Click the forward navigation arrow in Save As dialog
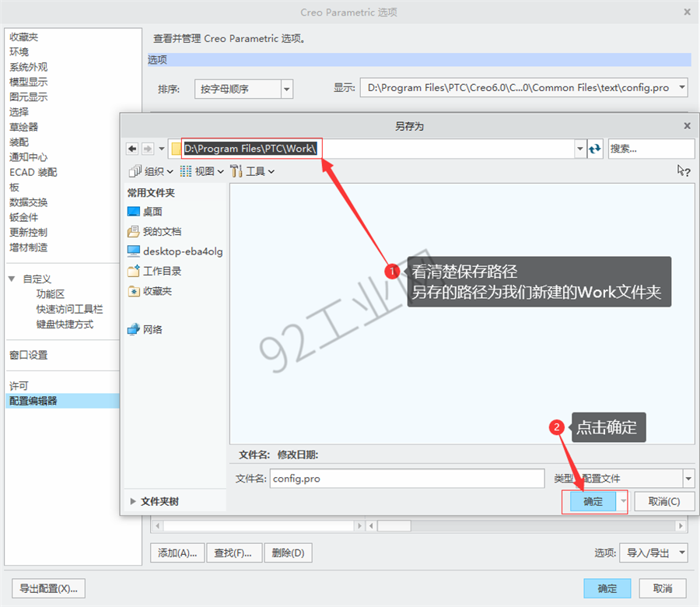 coord(148,149)
